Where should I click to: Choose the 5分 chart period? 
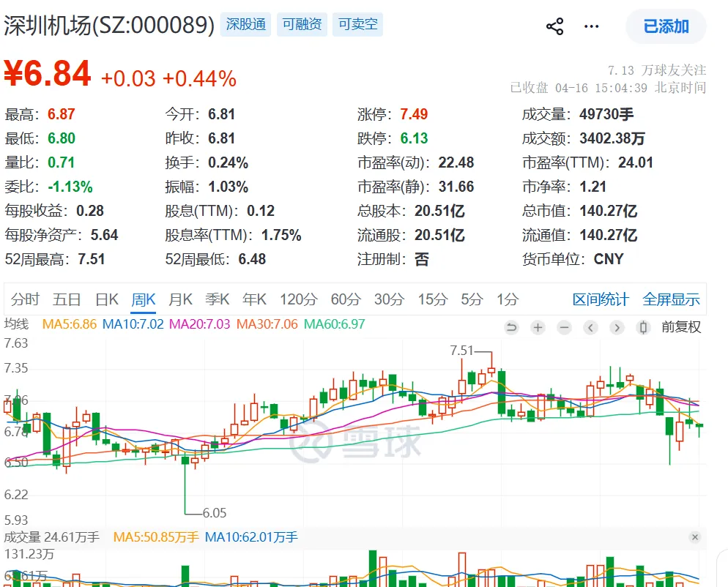click(x=472, y=299)
